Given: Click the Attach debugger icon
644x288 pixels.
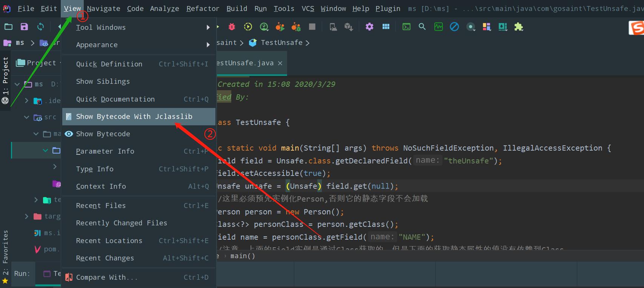Looking at the screenshot, I should [333, 27].
